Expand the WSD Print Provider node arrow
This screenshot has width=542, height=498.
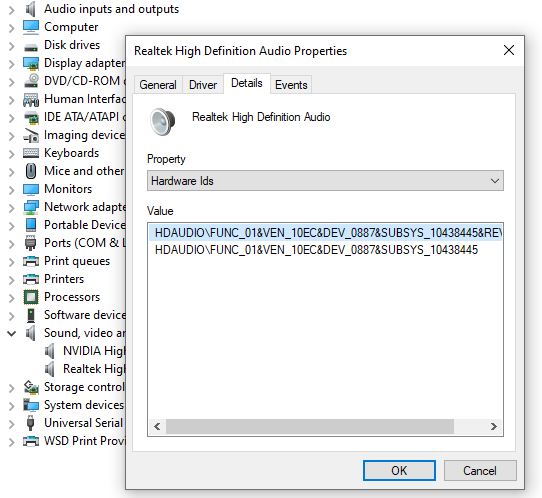(12, 442)
